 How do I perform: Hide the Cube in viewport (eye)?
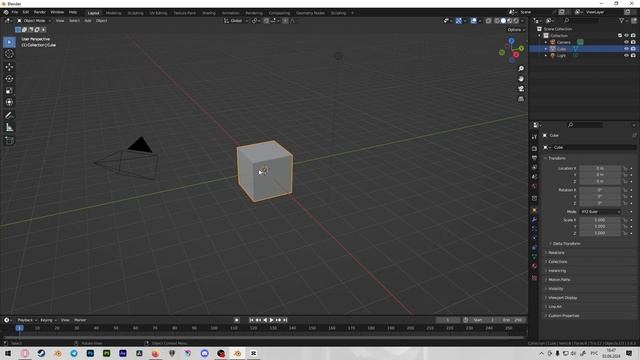pos(627,49)
